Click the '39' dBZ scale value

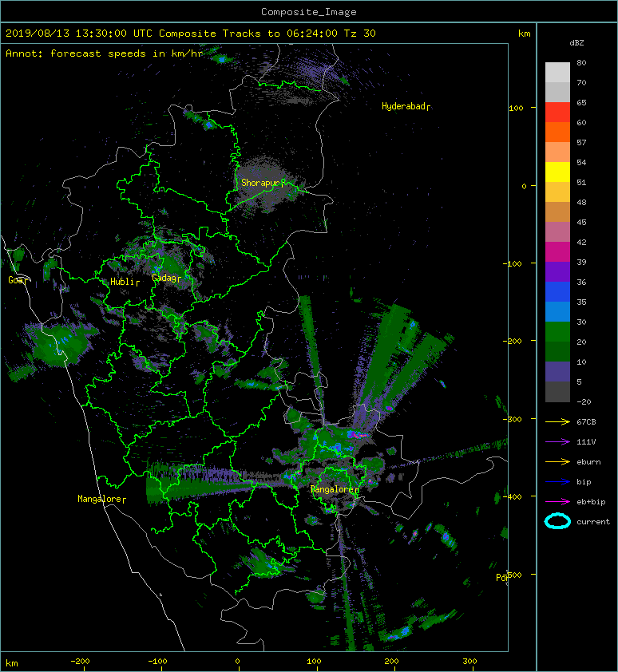coord(581,263)
